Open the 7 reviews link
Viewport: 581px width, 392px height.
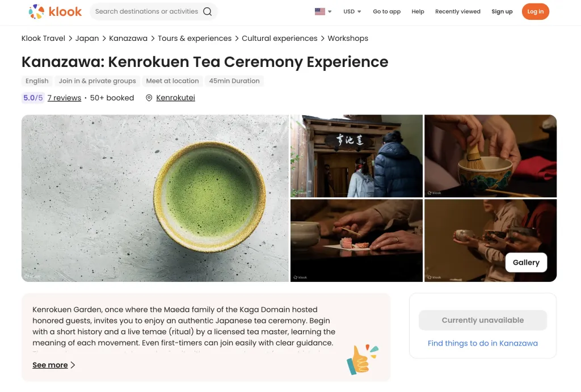click(x=64, y=98)
